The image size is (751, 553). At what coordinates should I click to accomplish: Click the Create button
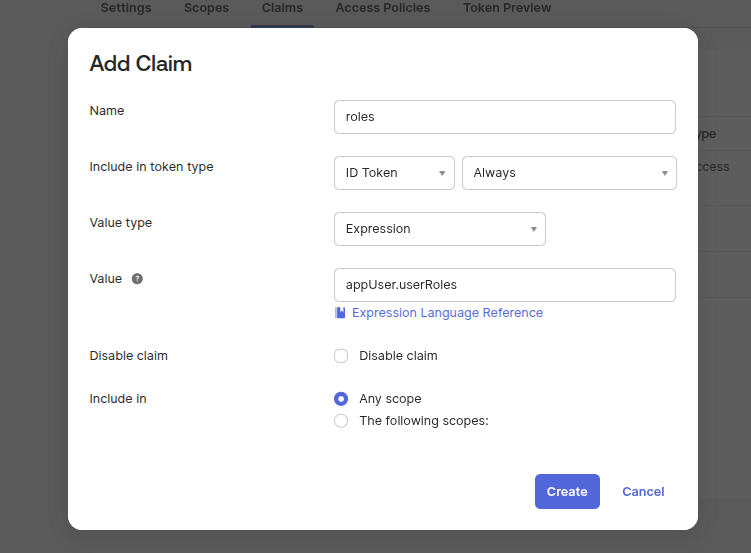point(567,491)
